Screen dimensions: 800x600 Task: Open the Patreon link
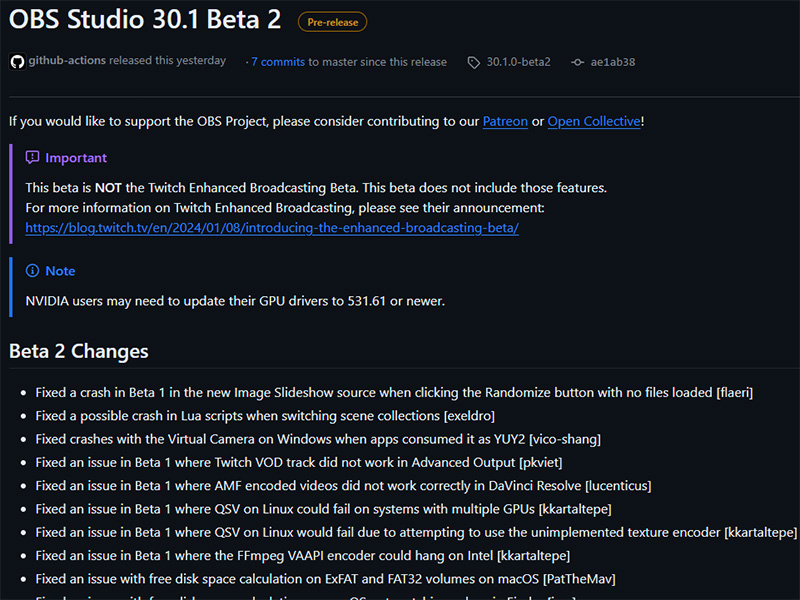click(x=505, y=121)
